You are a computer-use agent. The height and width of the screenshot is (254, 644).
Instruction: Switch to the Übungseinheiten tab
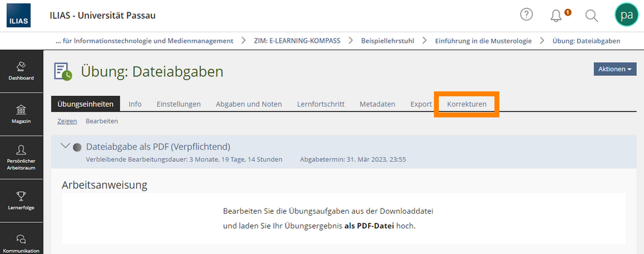click(x=86, y=104)
